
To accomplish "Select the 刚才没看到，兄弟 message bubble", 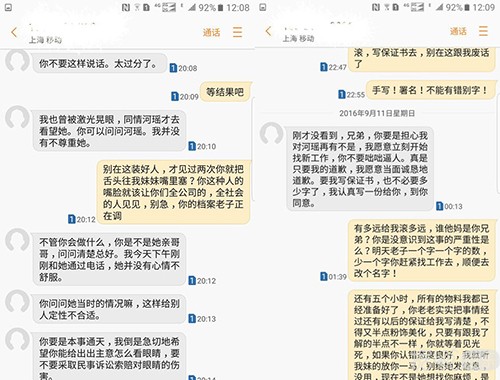I will pos(360,169).
